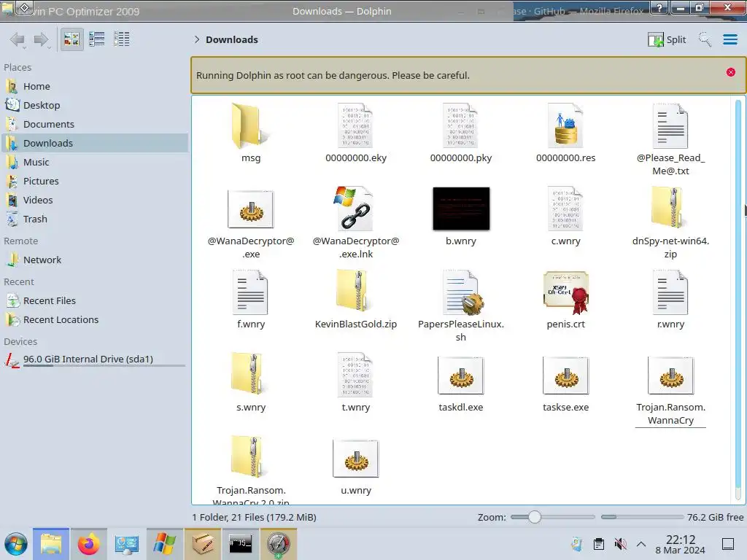
Task: Select the KevinBlastGold.zip archive icon
Action: click(x=354, y=291)
